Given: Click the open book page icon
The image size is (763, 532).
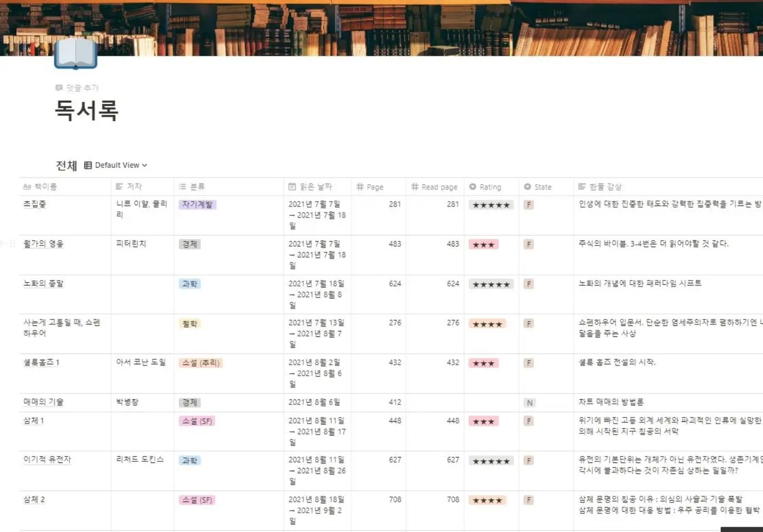Looking at the screenshot, I should 76,54.
